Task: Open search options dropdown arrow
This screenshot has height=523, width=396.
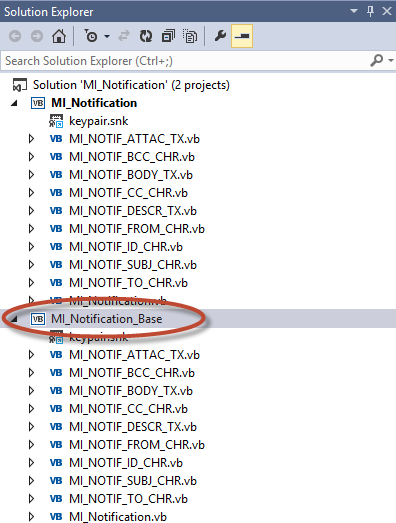Action: tap(391, 61)
